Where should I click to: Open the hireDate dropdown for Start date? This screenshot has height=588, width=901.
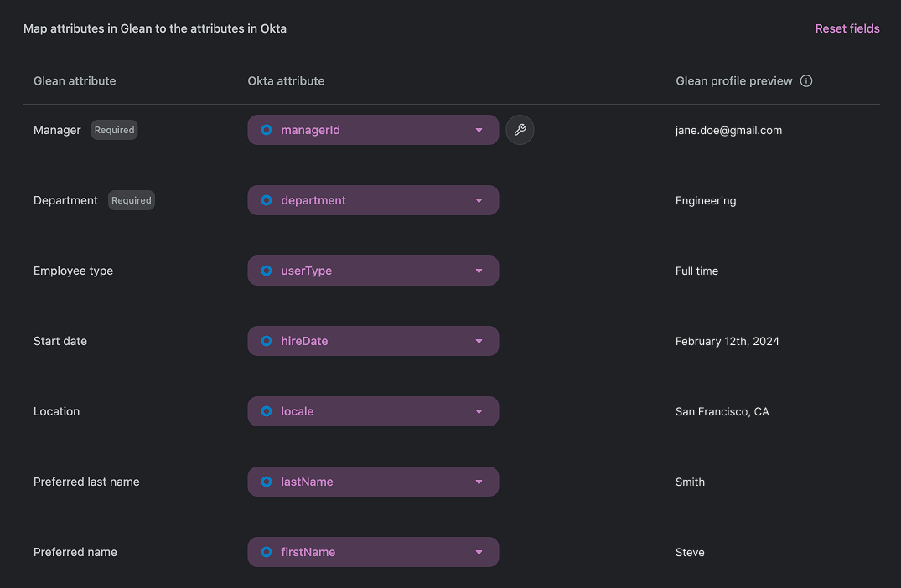click(x=479, y=341)
